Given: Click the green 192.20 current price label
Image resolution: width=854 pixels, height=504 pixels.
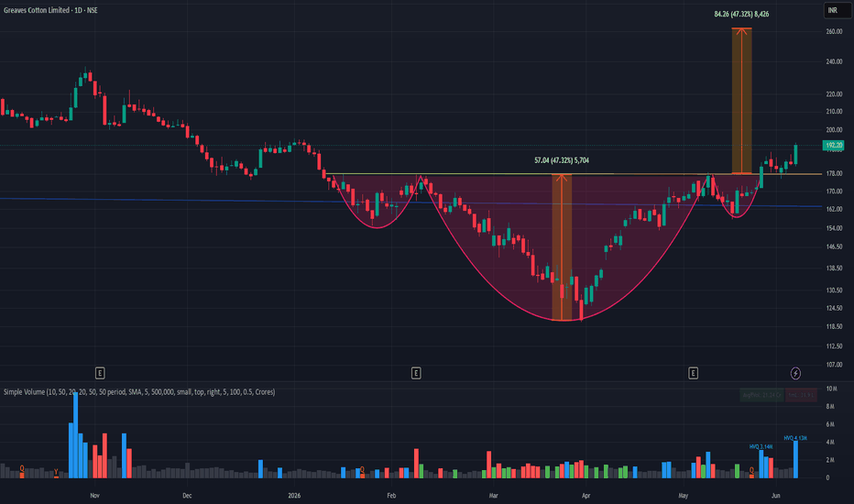Looking at the screenshot, I should [x=833, y=145].
